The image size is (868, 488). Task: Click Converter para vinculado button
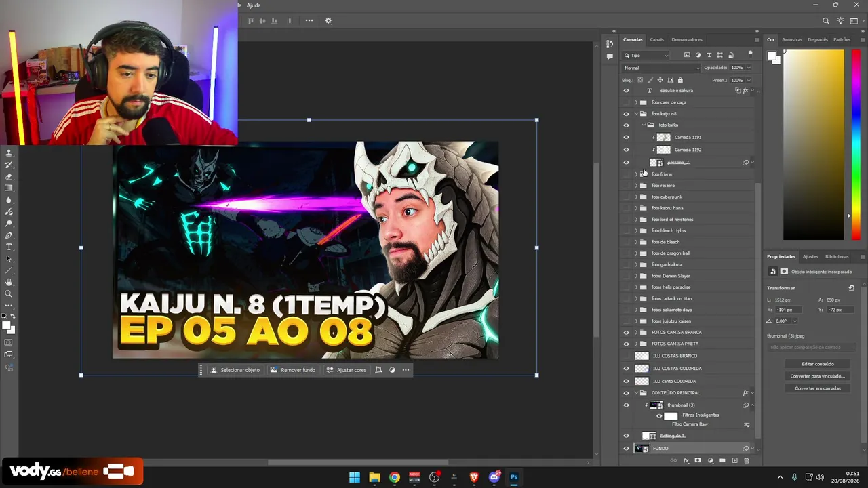[818, 376]
